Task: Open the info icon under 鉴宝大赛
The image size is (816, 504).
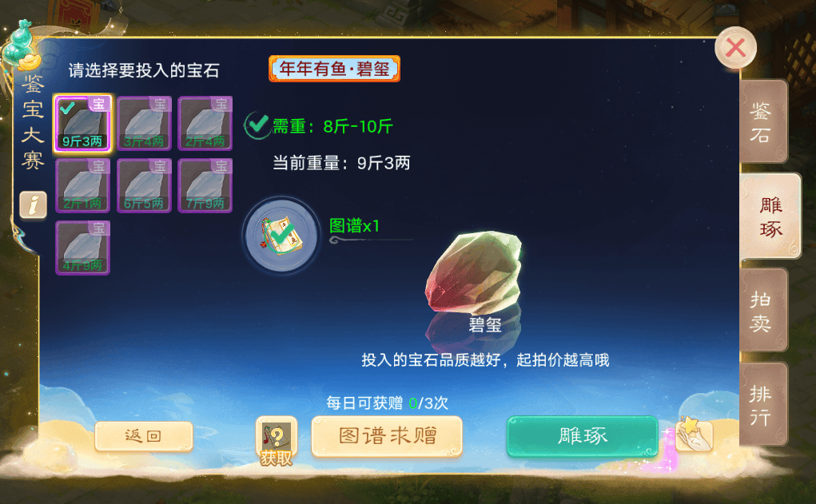Action: tap(34, 204)
